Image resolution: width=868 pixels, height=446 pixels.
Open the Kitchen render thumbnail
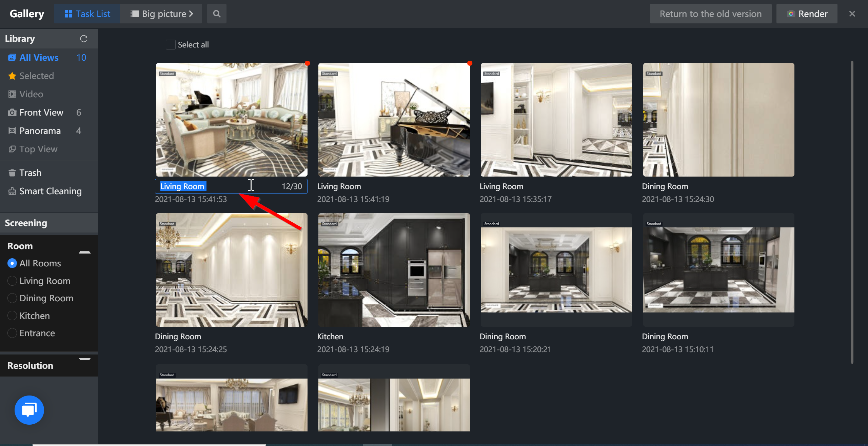pos(394,270)
